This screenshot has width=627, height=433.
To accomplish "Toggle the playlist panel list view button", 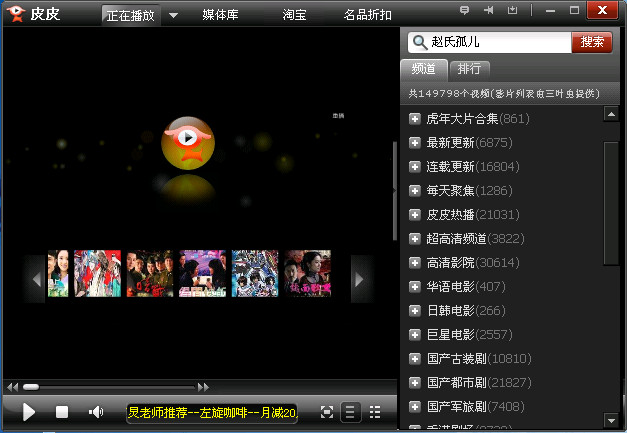I will 351,411.
